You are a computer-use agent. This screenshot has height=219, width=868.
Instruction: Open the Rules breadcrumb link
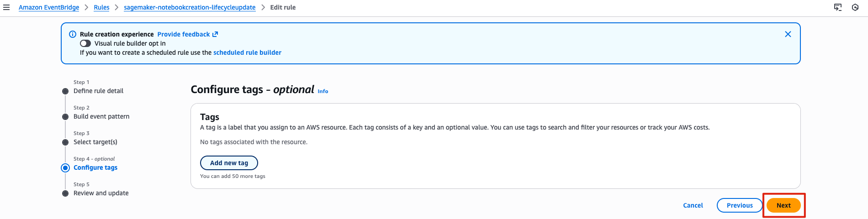point(101,7)
